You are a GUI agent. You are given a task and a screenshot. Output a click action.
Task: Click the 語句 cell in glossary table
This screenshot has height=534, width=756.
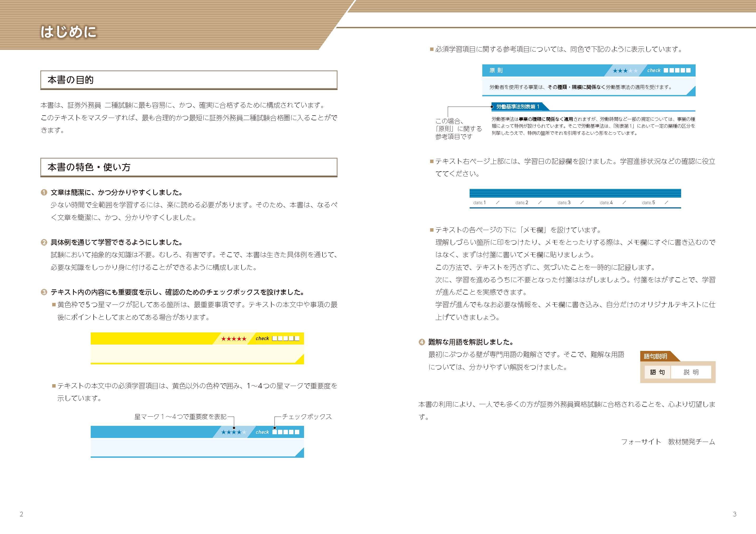coord(657,372)
